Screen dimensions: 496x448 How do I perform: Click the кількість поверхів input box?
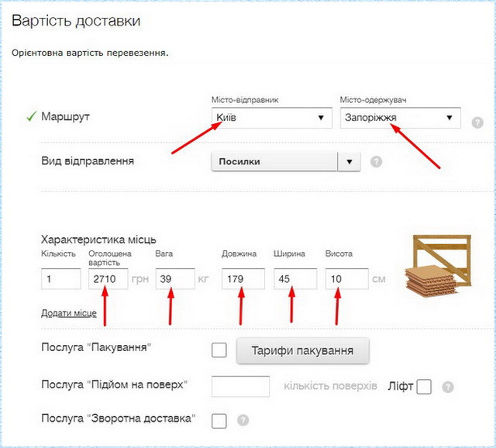(x=240, y=386)
